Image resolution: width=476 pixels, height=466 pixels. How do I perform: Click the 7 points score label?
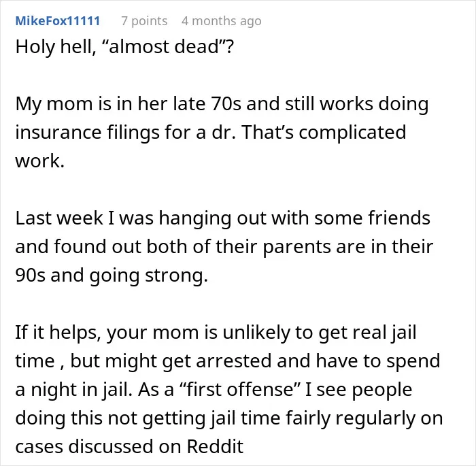pos(144,21)
